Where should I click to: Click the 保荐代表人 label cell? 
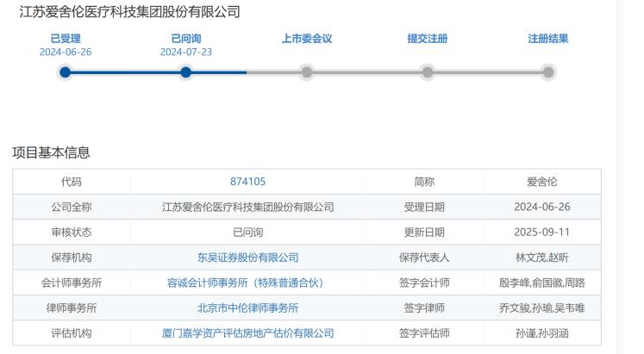tap(424, 258)
